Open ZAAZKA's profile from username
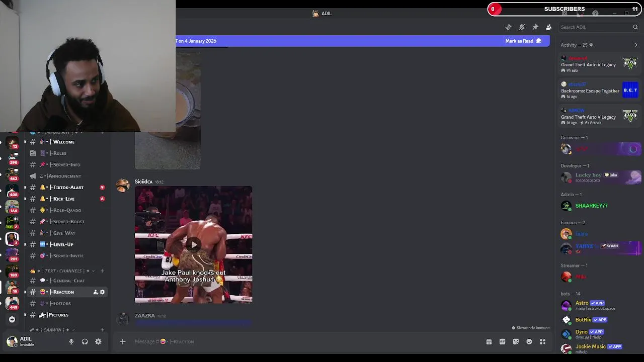Image resolution: width=644 pixels, height=362 pixels. pos(144,316)
